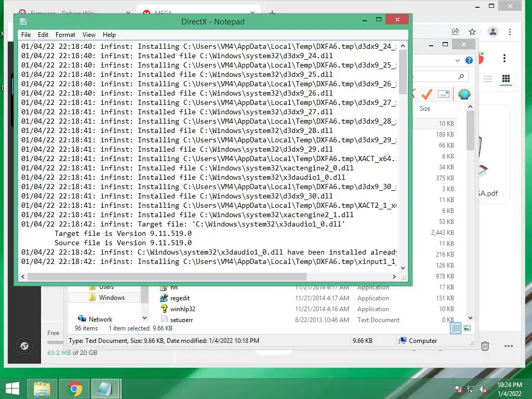
Task: Click the taskbar clock 10:24 PM
Action: coord(509,385)
